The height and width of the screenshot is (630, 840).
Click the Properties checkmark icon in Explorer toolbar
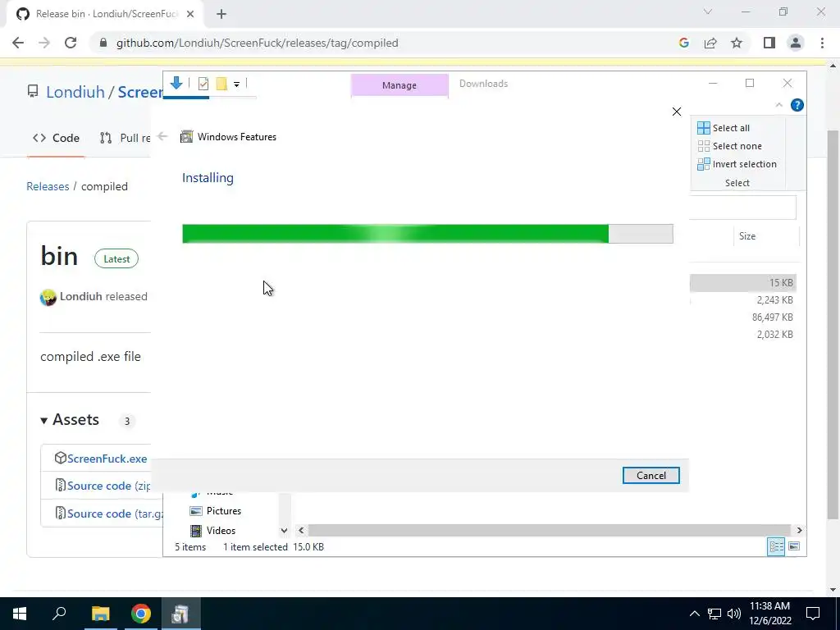point(203,84)
